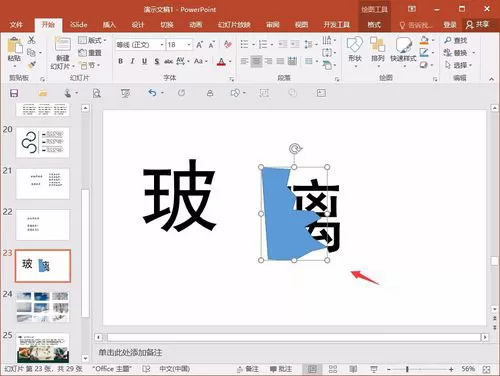500x376 pixels.
Task: Click the Open folder icon in quick access toolbar
Action: [43, 93]
